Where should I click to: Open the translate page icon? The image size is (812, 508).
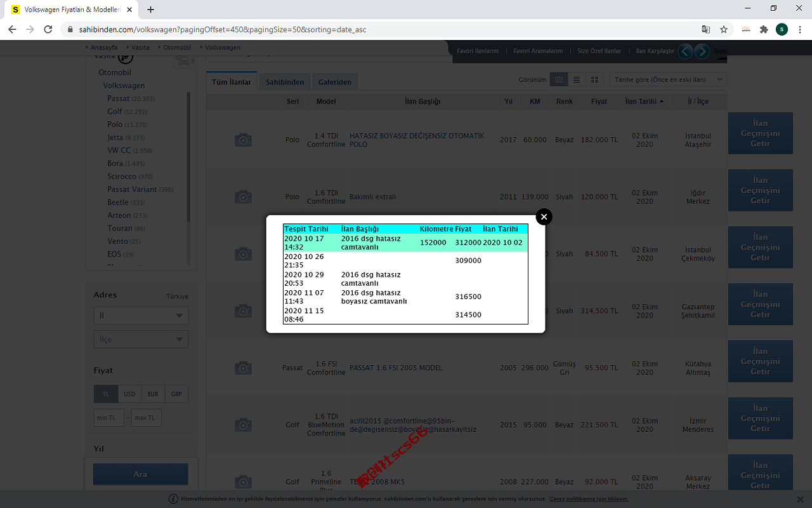point(706,29)
